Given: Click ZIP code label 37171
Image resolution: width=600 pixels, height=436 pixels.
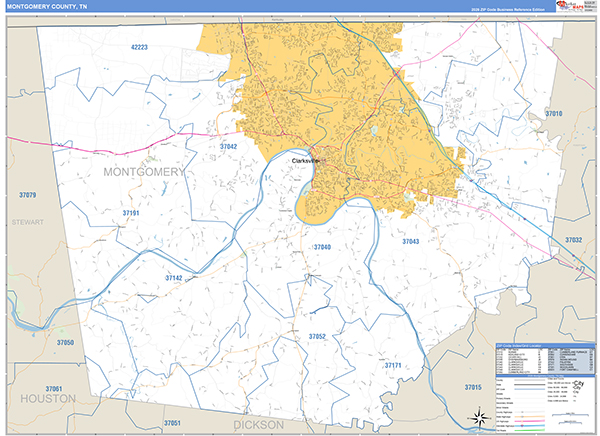Looking at the screenshot, I should point(393,365).
